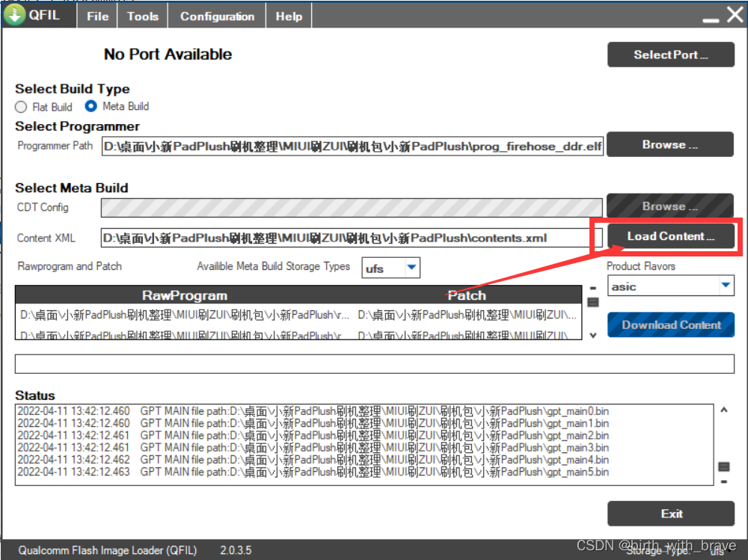Select the first Patch path entry
748x560 pixels.
coord(467,315)
